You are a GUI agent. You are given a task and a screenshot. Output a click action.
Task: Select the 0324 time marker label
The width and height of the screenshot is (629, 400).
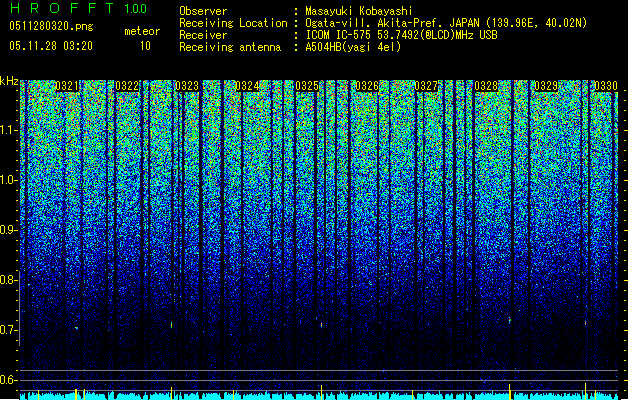coord(247,86)
